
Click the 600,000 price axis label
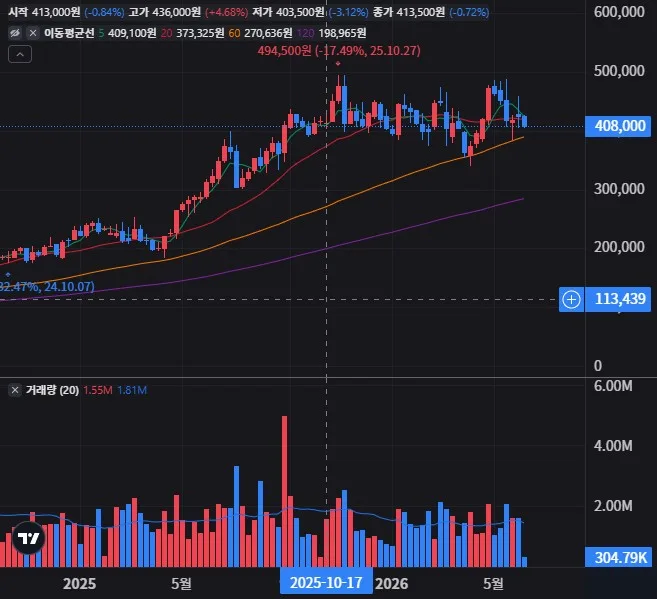[x=619, y=12]
